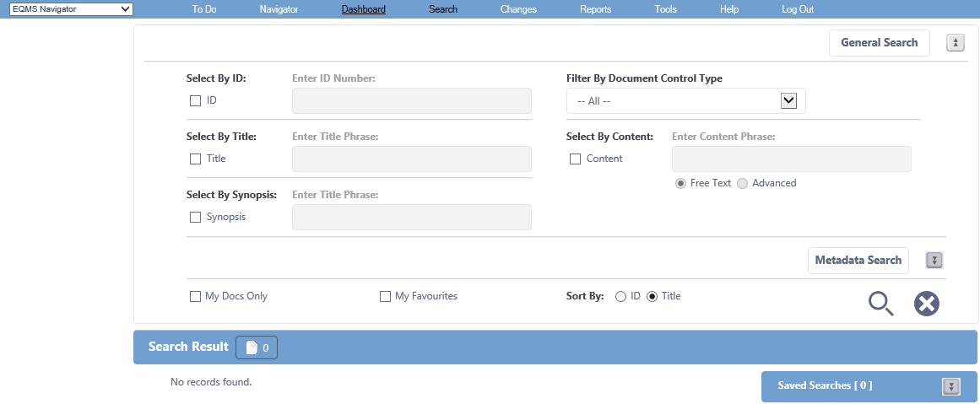Viewport: 980px width, 404px height.
Task: Go to the Dashboard menu item
Action: (364, 9)
